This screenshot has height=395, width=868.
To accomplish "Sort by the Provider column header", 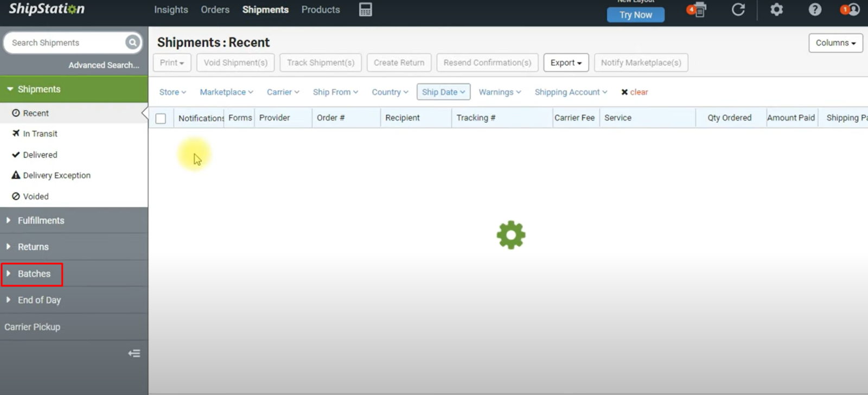I will pos(283,118).
